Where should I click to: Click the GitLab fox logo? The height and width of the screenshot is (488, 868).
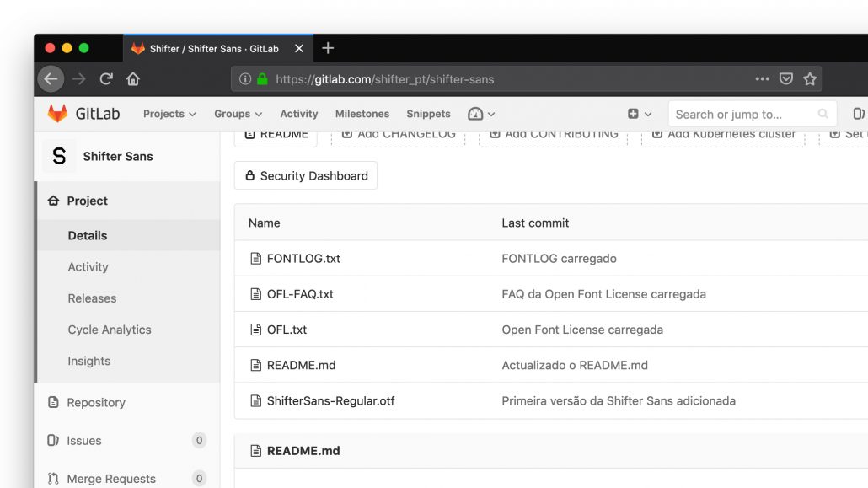(x=57, y=114)
